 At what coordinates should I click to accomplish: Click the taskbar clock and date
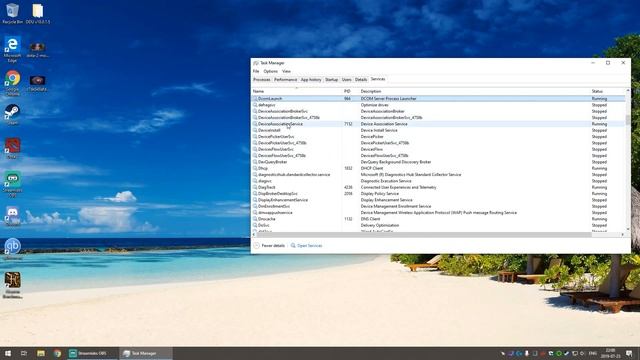[x=610, y=353]
